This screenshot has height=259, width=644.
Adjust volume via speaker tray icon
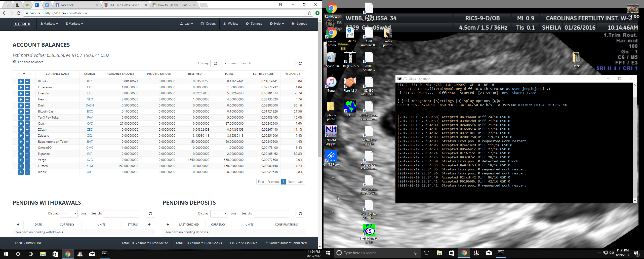pos(612,253)
